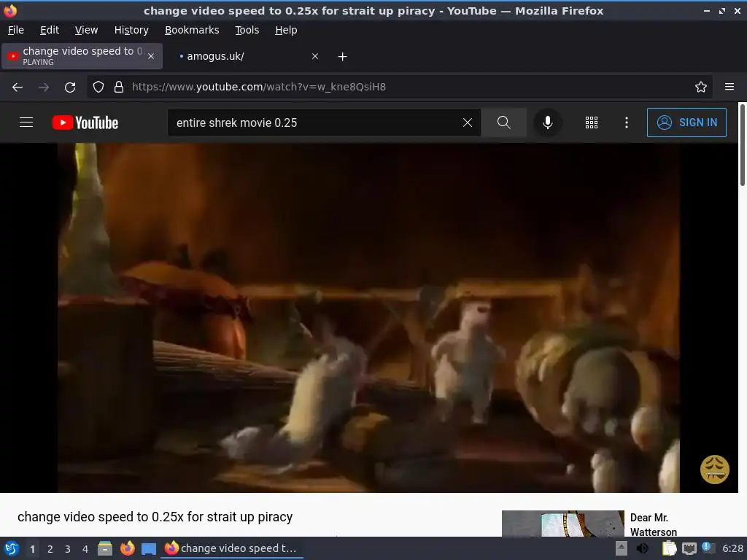Click the page vertical scrollbar thumb
This screenshot has width=747, height=560.
tap(742, 145)
